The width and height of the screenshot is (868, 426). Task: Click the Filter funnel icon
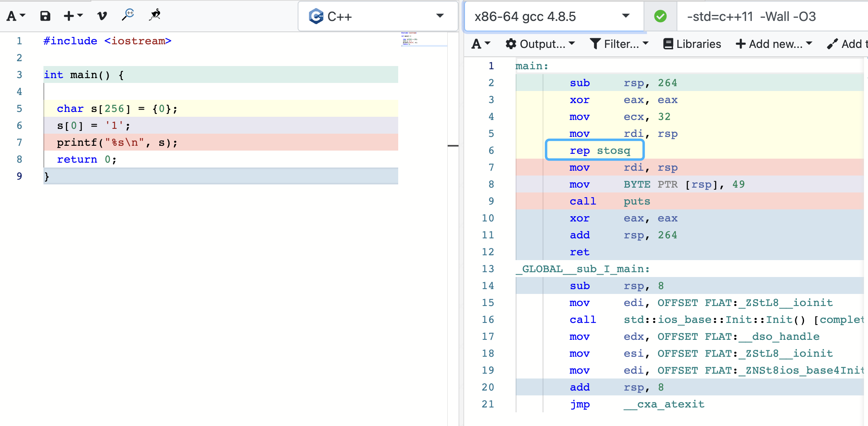coord(595,44)
